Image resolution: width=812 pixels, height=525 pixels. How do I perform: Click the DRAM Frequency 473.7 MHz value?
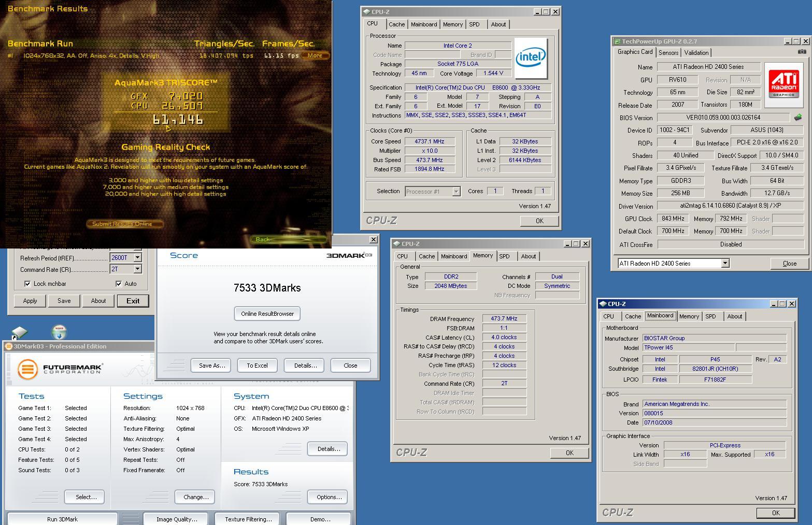pos(504,318)
